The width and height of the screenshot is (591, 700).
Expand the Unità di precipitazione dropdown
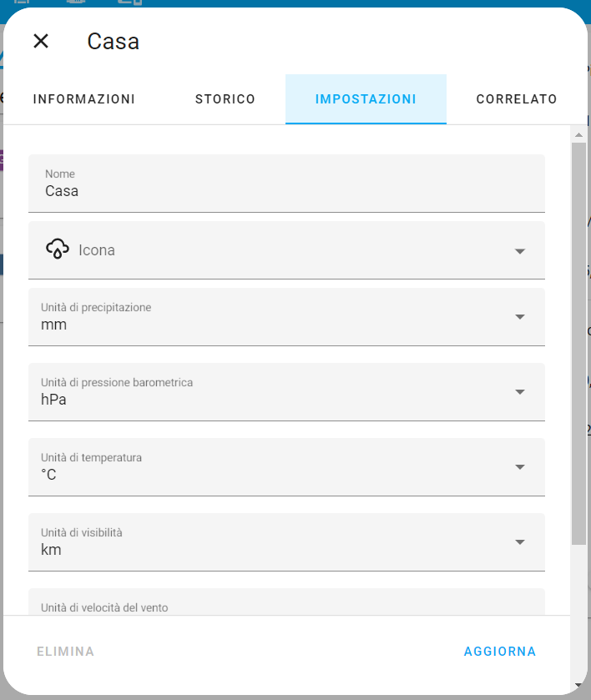coord(520,317)
